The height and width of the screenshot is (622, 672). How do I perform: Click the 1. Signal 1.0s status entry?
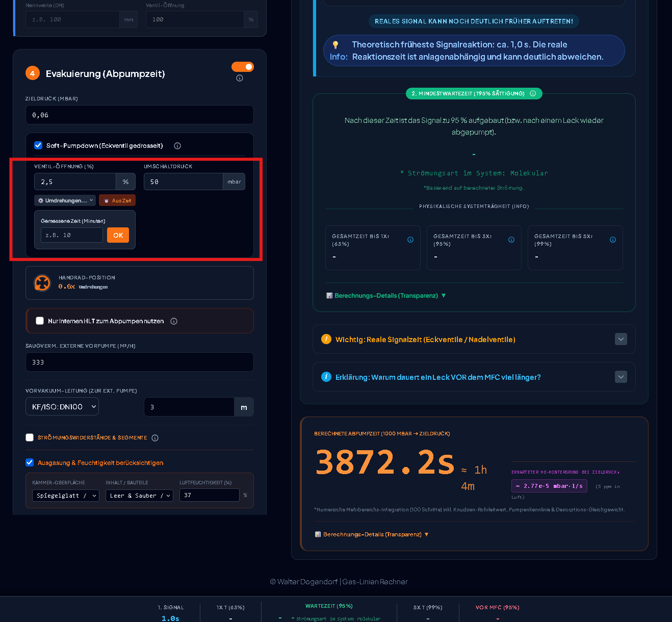click(x=170, y=613)
